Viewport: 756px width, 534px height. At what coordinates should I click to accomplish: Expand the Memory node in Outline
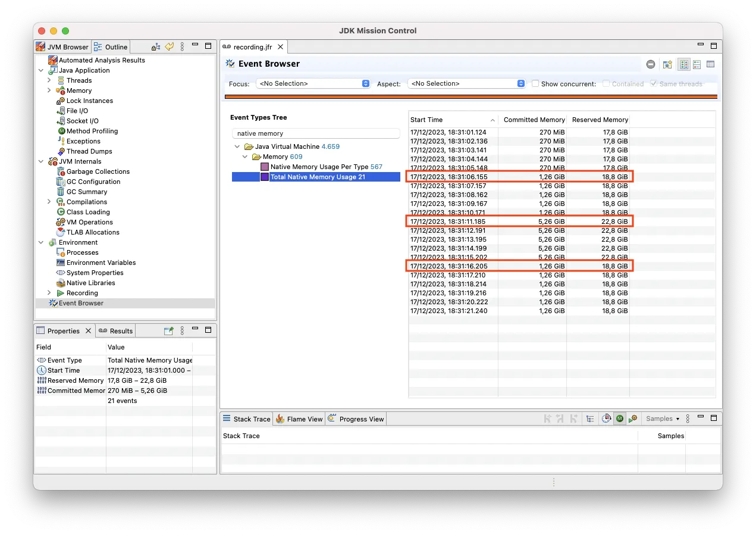tap(49, 90)
